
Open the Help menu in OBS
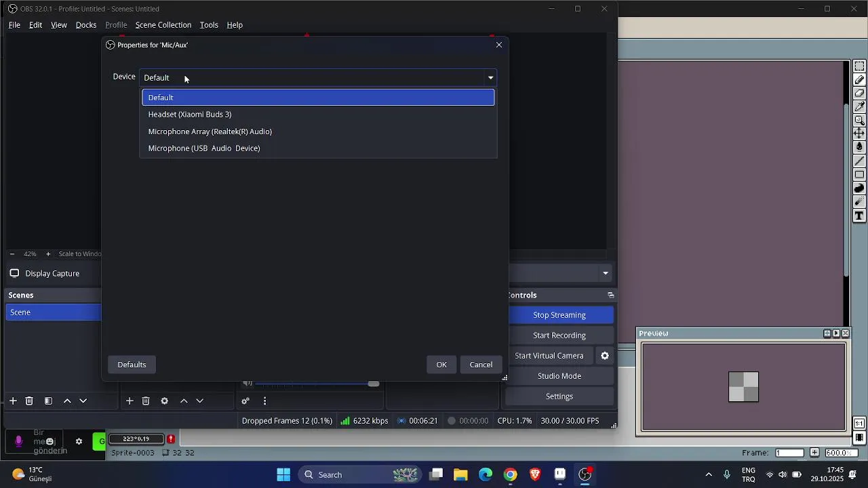tap(235, 25)
